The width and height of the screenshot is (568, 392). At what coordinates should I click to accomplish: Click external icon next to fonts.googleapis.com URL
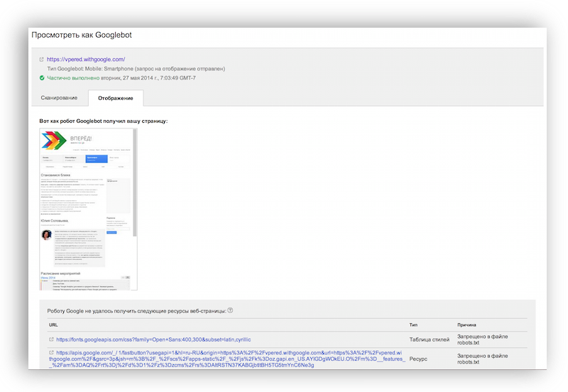click(x=51, y=339)
